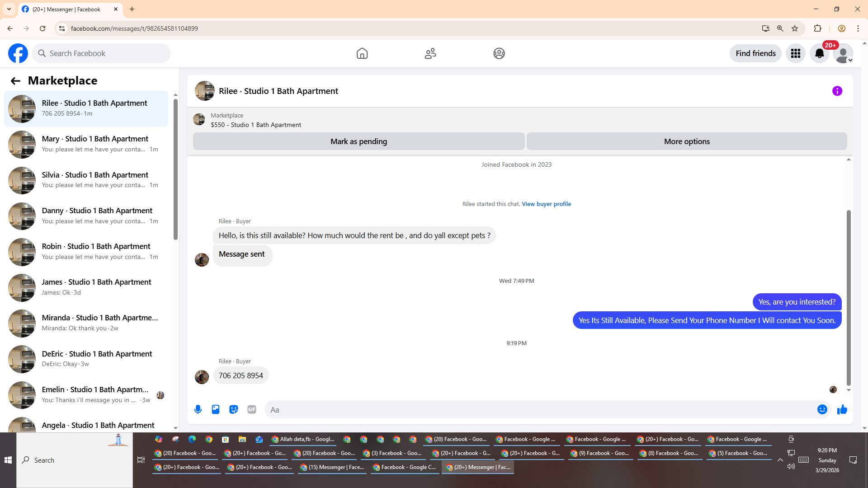
Task: Open the Windows Start menu
Action: [x=8, y=460]
